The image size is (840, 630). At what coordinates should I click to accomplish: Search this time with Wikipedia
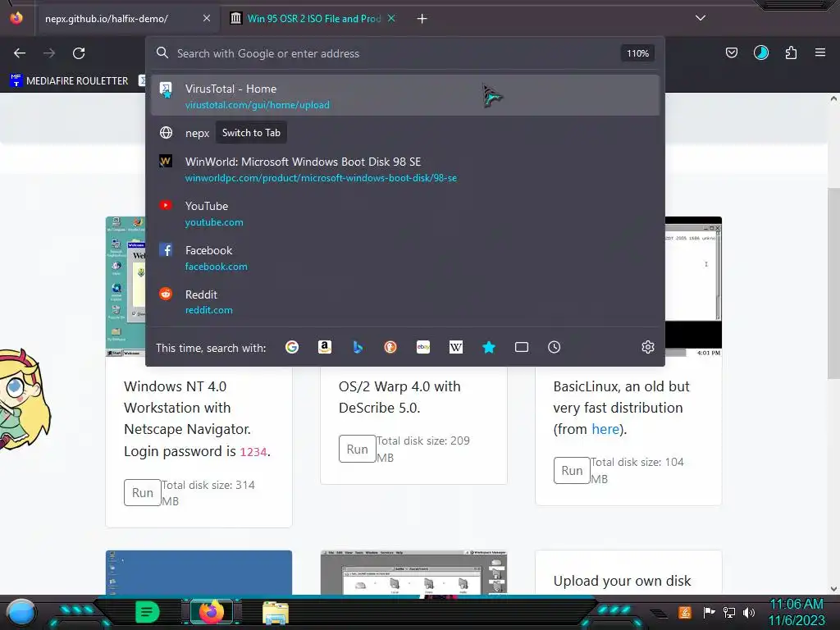(456, 347)
